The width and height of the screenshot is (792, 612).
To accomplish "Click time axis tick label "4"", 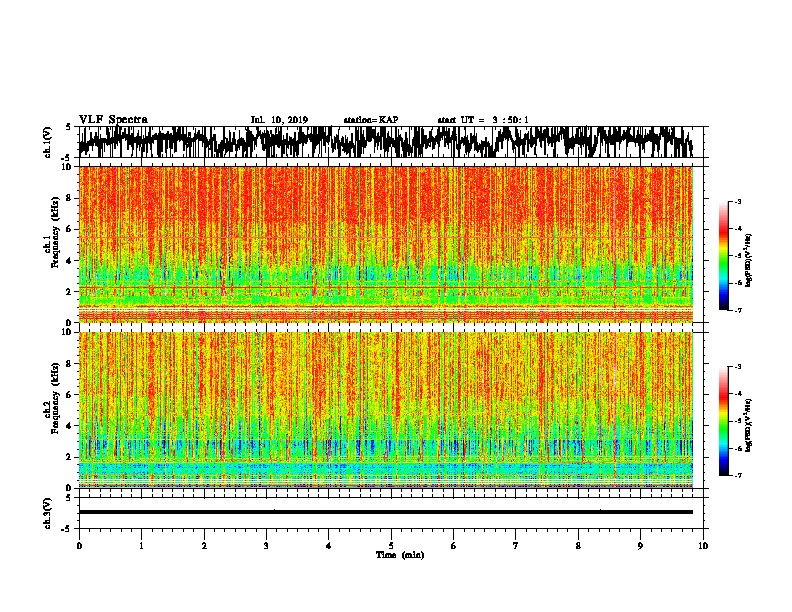I will coord(329,546).
